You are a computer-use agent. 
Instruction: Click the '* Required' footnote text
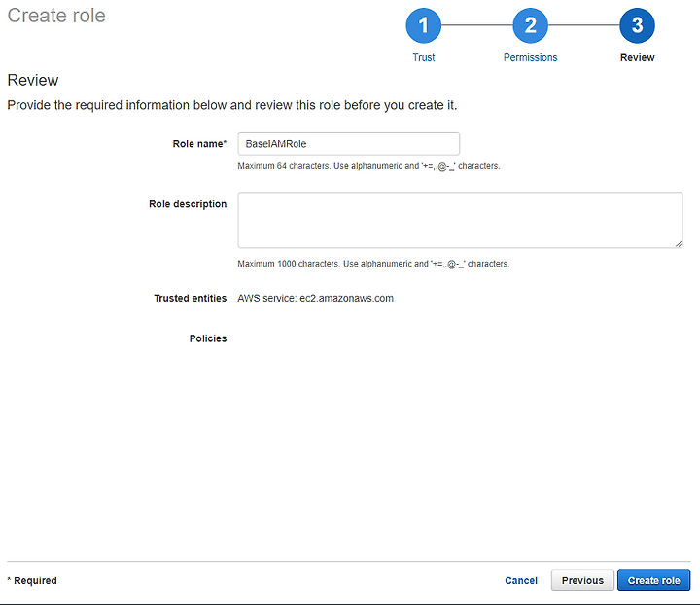click(32, 580)
